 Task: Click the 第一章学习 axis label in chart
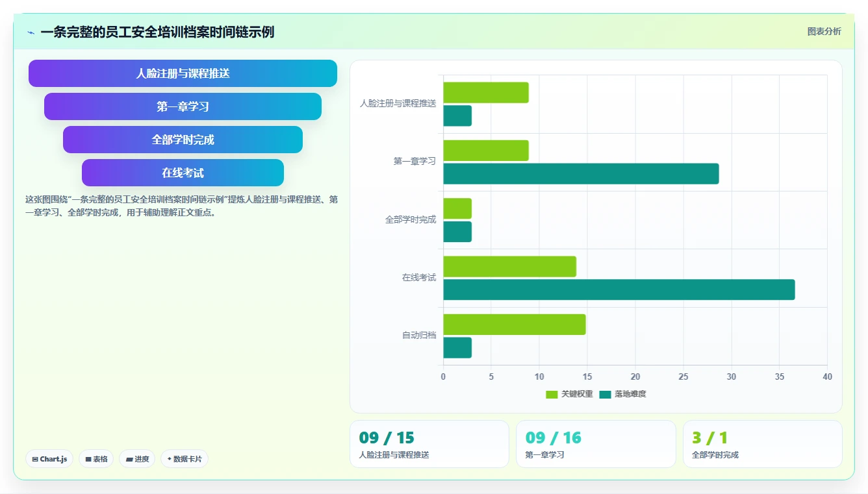tap(415, 162)
